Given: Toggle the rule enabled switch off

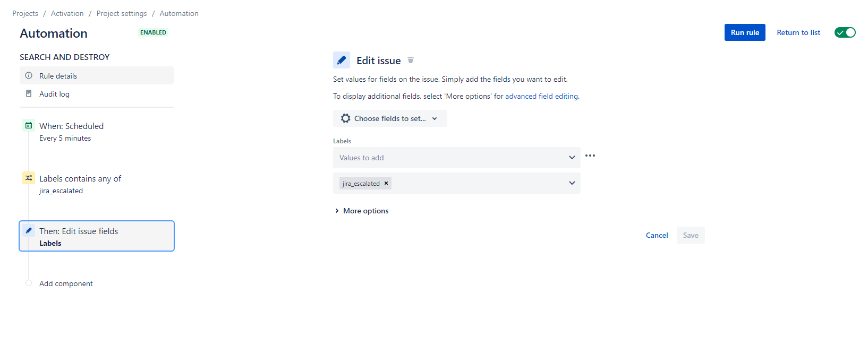Looking at the screenshot, I should (x=845, y=32).
